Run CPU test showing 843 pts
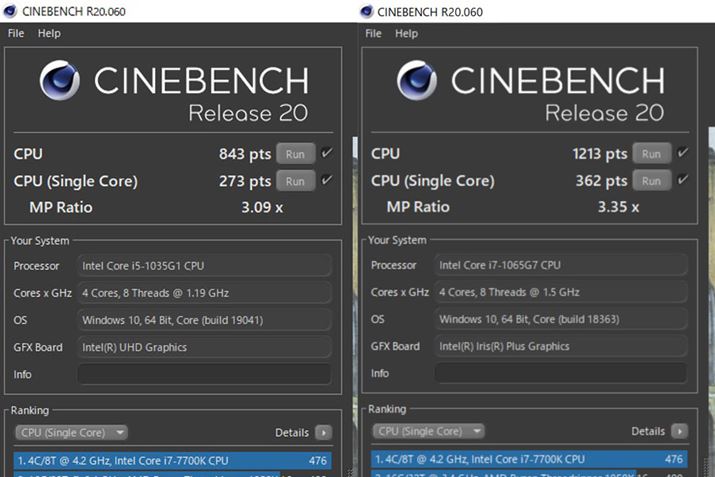 tap(295, 154)
